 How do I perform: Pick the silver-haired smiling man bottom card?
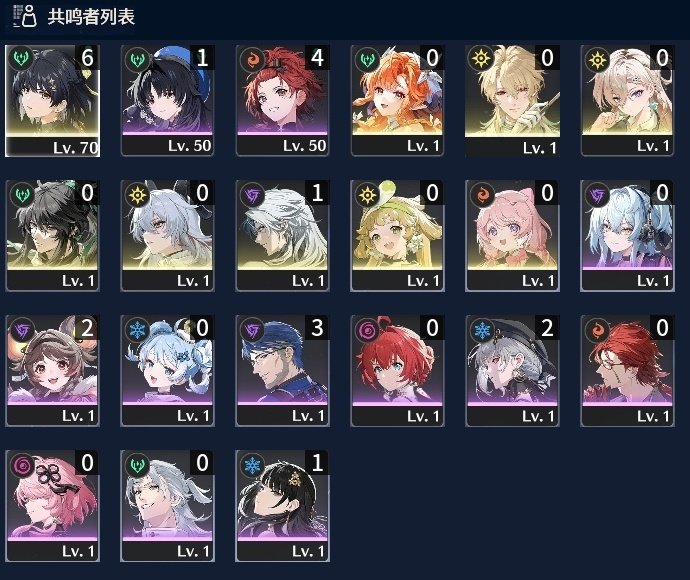(167, 506)
